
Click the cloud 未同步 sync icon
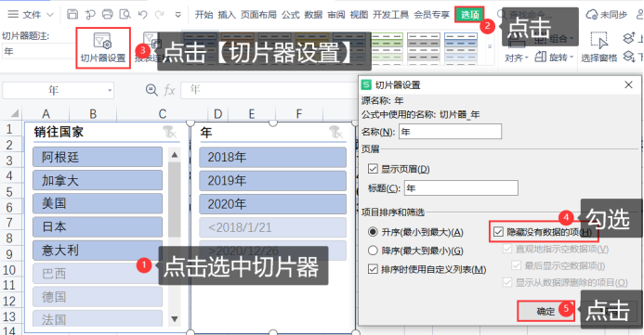point(592,15)
